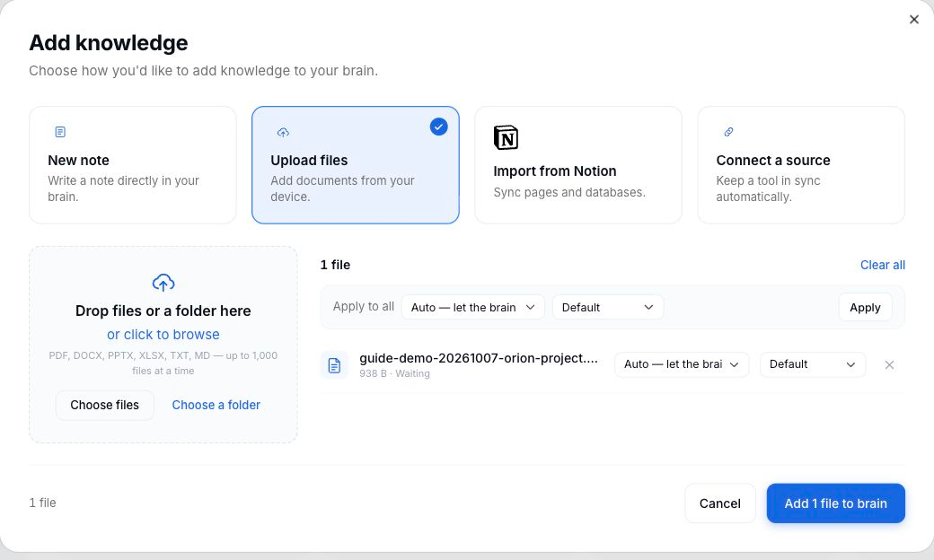Click the 'Apply to all' label
Screen dimensions: 934x560
tap(364, 307)
